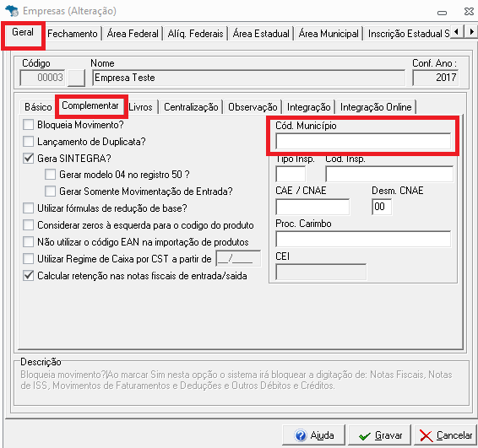The image size is (478, 448).
Task: Click the app icon in title bar
Action: pyautogui.click(x=12, y=11)
